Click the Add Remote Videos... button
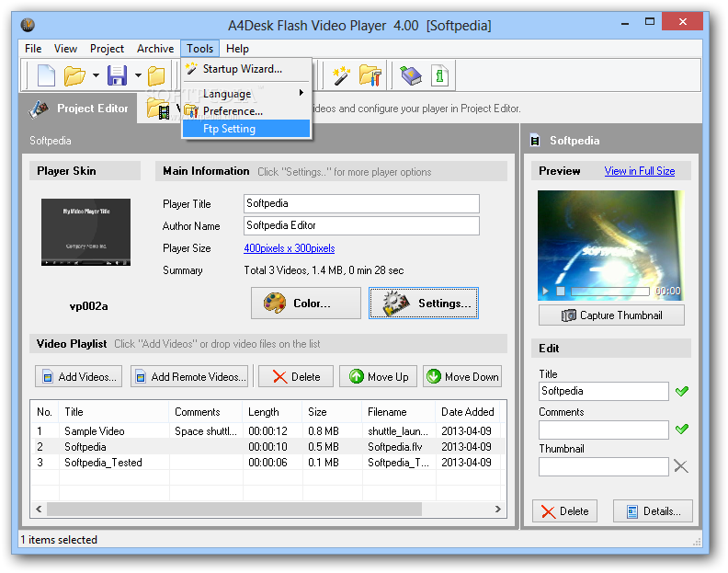The image size is (728, 573). point(189,376)
